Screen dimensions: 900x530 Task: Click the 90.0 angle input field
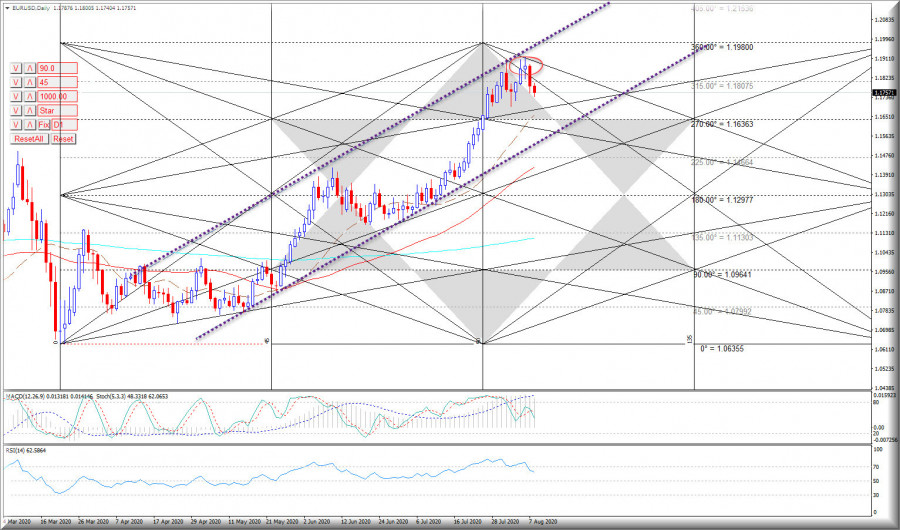click(x=57, y=68)
